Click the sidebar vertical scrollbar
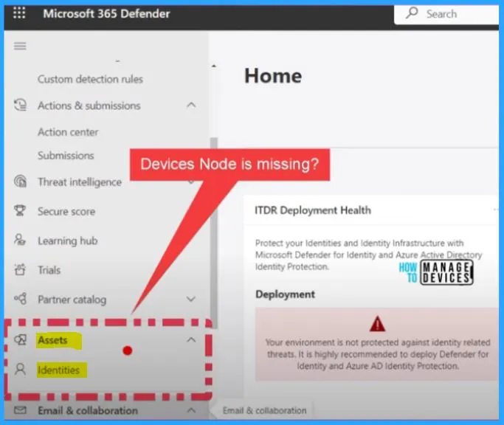The width and height of the screenshot is (504, 425). coord(214,233)
